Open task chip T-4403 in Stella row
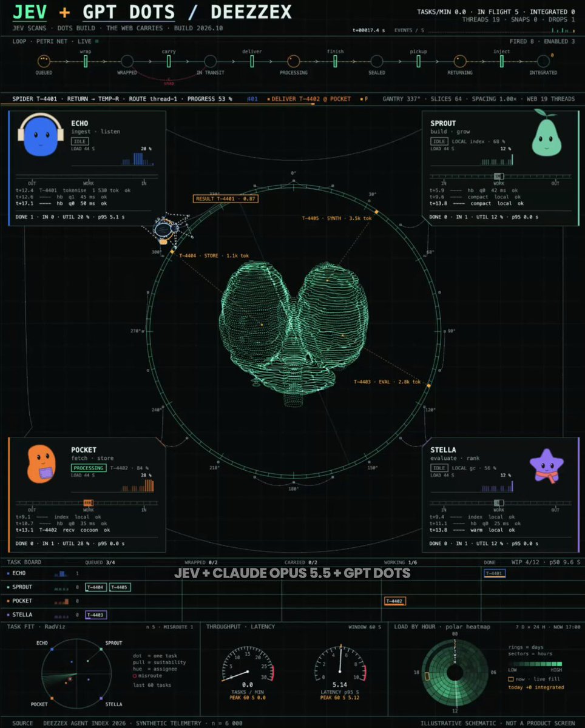The image size is (585, 728). 96,615
